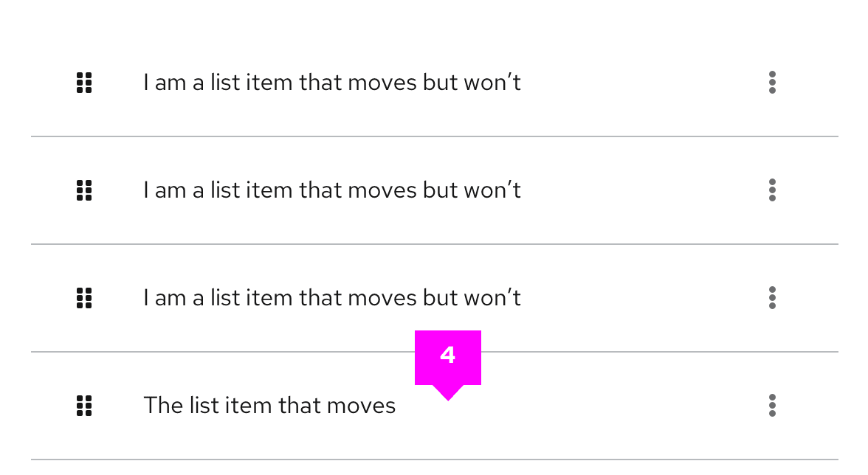Screen dimensions: 868x475
Task: Click 'The list item that moves' label
Action: tap(269, 406)
